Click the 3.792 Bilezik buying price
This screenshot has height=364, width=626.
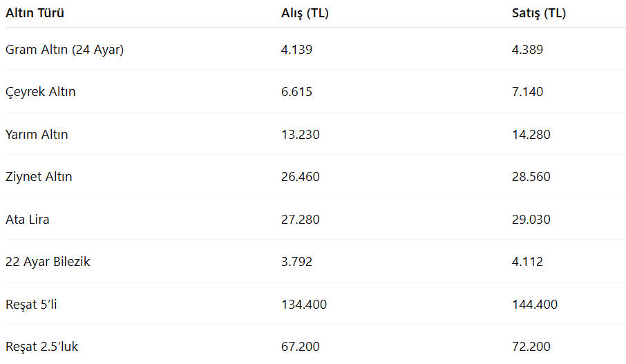click(x=296, y=262)
